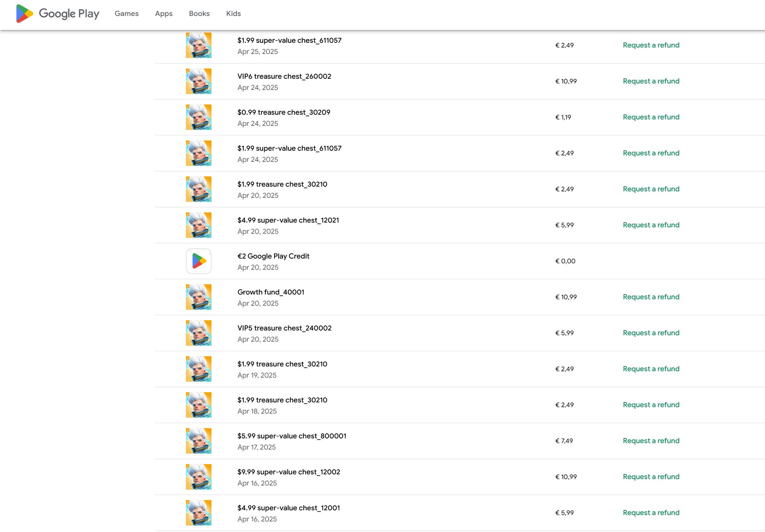765x532 pixels.
Task: Click the Google Play logo
Action: (x=58, y=14)
